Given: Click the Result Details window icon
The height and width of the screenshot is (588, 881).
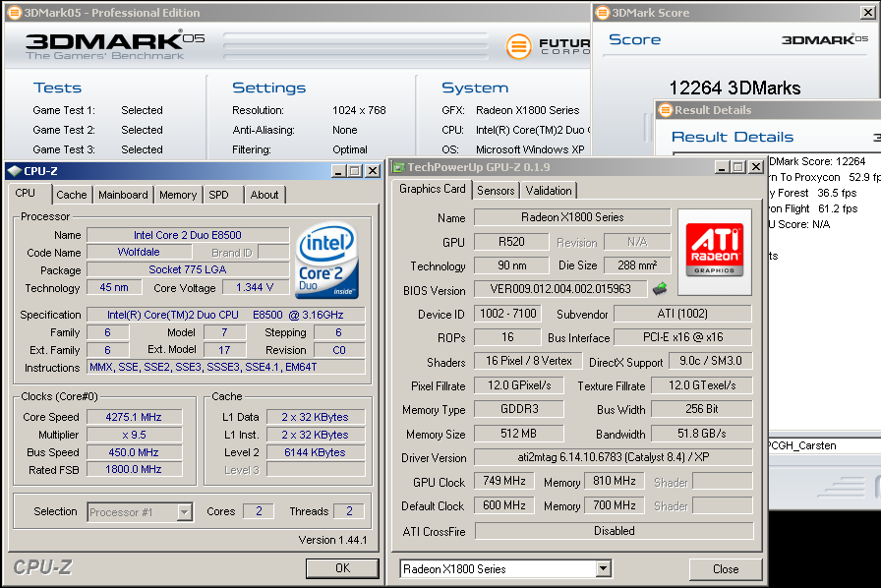Looking at the screenshot, I should (666, 109).
